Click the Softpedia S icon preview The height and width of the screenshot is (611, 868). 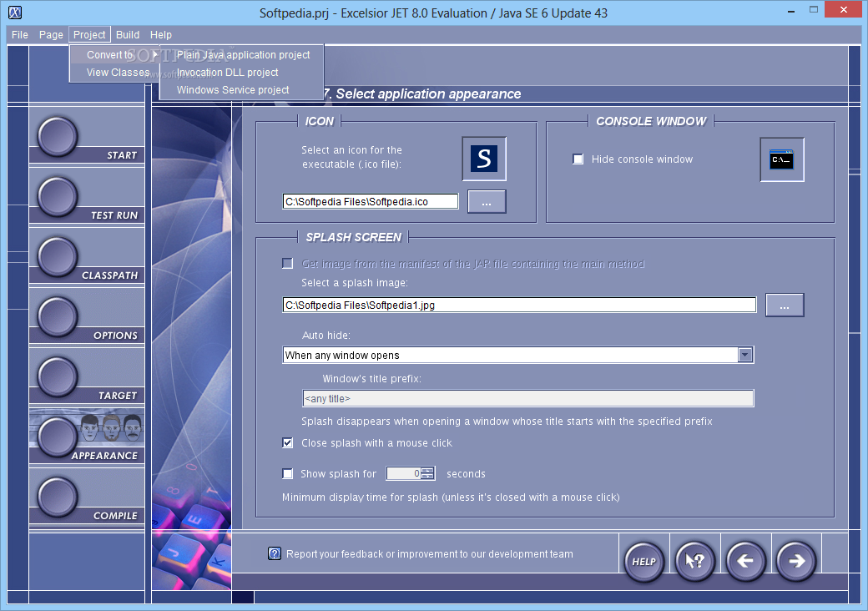coord(484,159)
